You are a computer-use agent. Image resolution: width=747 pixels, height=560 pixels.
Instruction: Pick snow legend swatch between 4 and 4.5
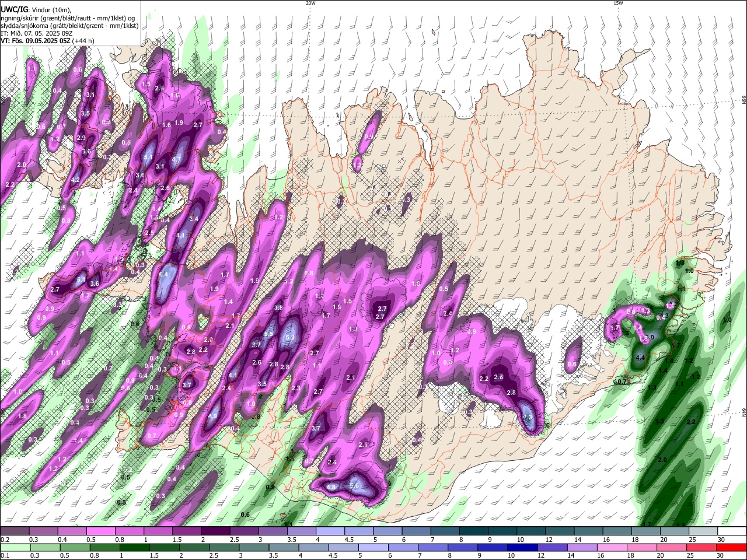(330, 531)
